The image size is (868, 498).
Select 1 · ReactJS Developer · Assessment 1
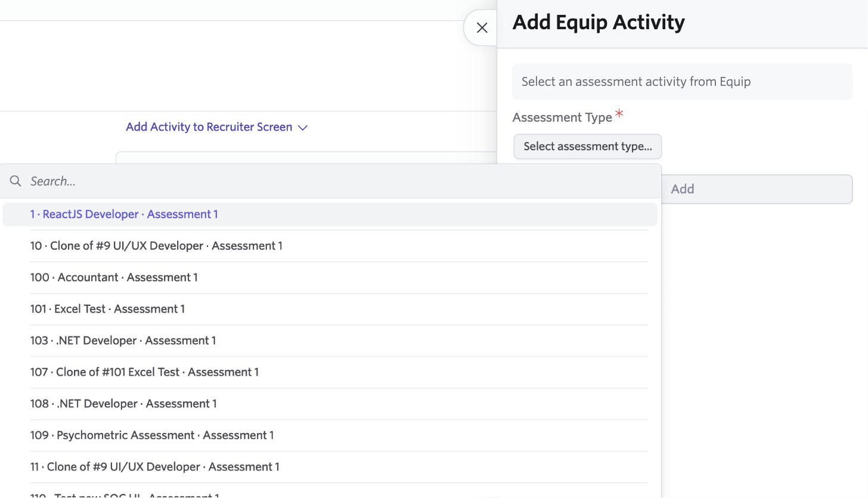(330, 214)
